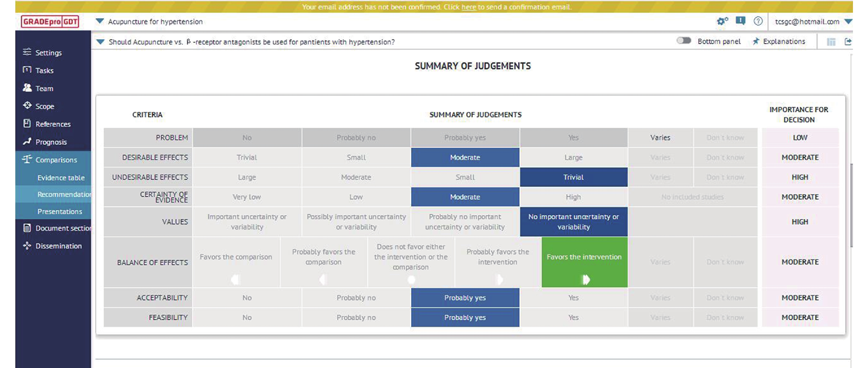Select Trivial in Undesirable Effects row

(574, 177)
